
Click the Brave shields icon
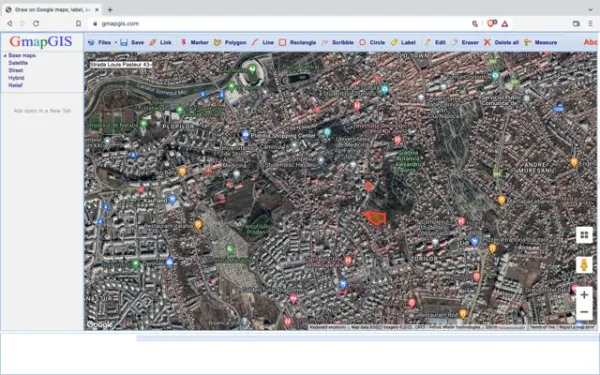491,24
